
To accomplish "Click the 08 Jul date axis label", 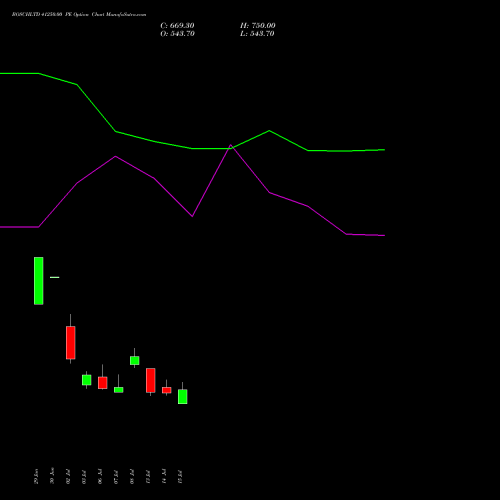I will point(132,477).
